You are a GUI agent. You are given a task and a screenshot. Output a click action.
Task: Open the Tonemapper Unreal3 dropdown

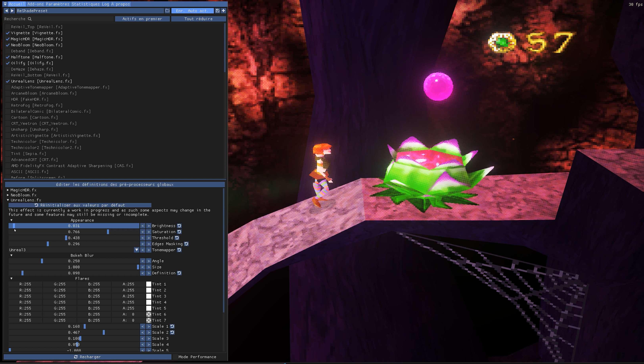pyautogui.click(x=136, y=250)
